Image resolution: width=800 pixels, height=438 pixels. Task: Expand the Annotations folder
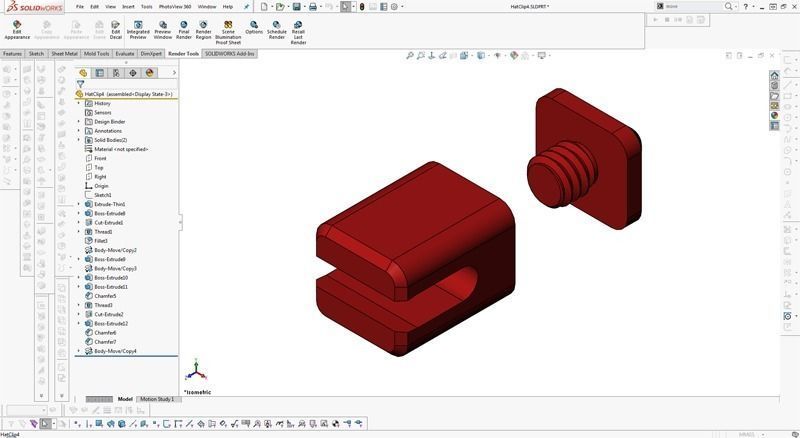point(79,131)
